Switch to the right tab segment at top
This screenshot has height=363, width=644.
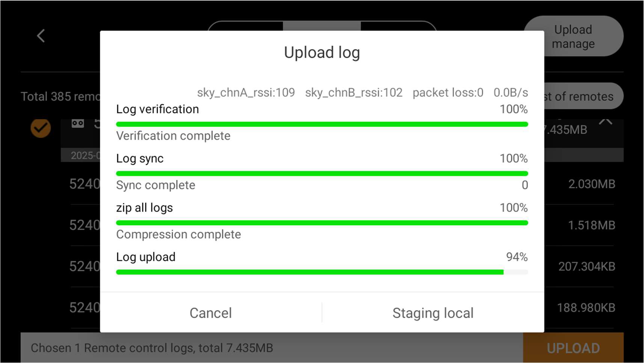(x=398, y=26)
